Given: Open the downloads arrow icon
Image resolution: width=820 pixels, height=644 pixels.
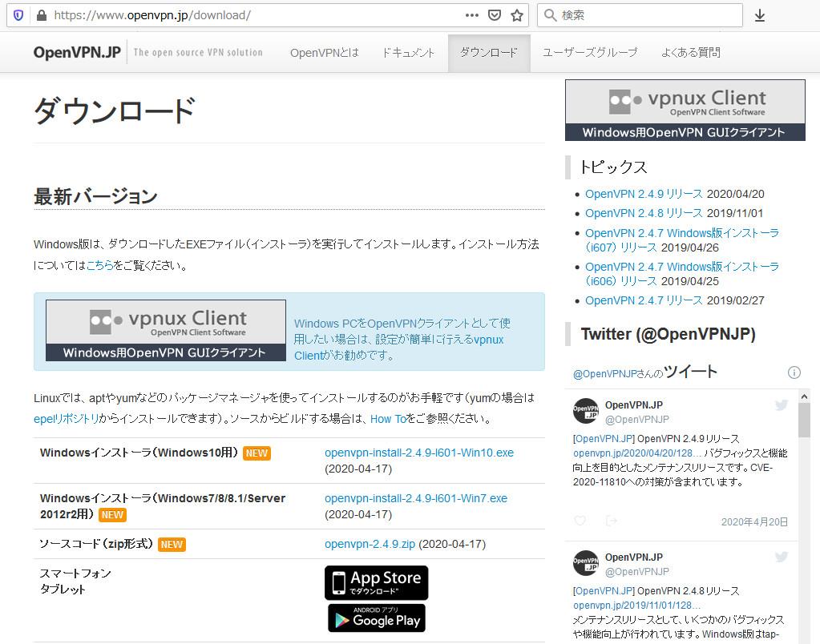Looking at the screenshot, I should tap(760, 16).
